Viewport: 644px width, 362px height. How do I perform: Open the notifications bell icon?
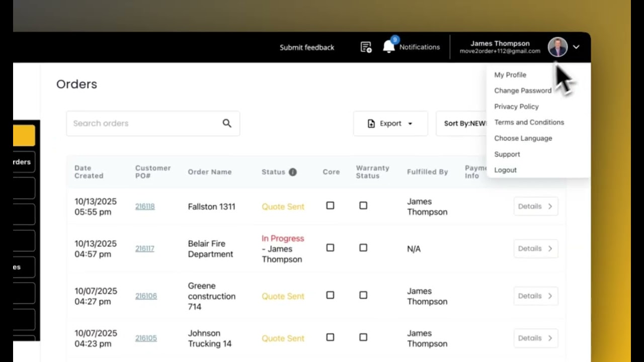(388, 47)
